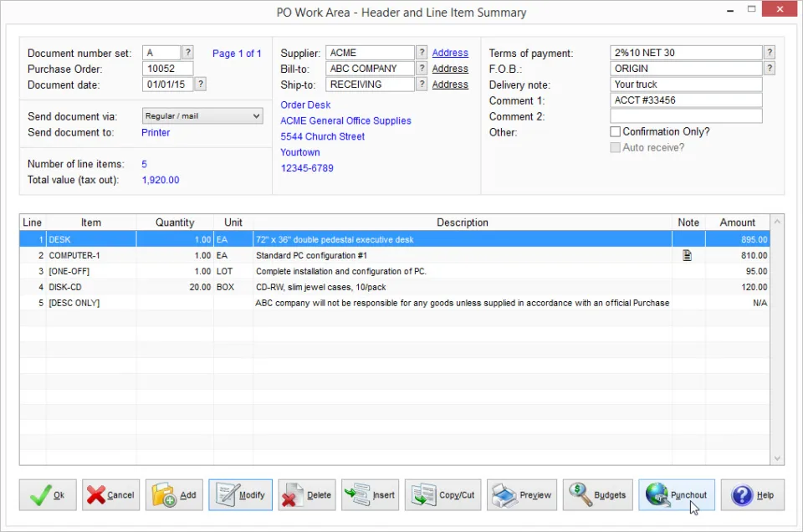
Task: Open the Copy/Cut function
Action: pos(443,494)
